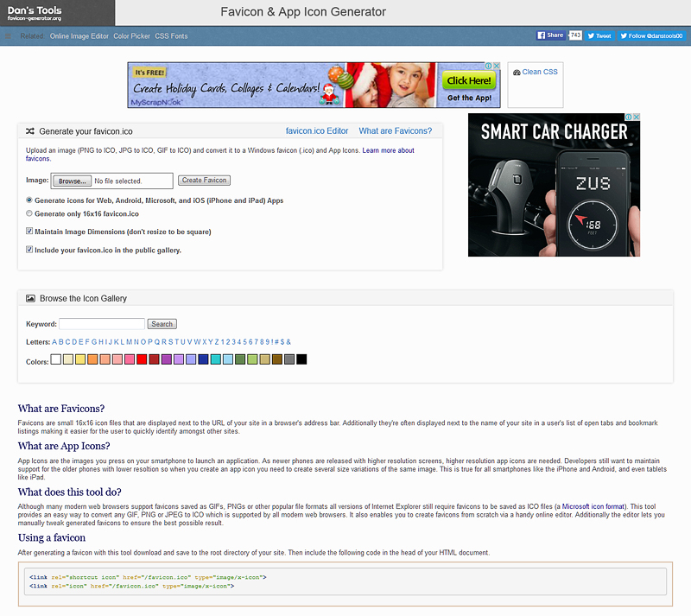Click the Keyword search input field

pos(101,323)
